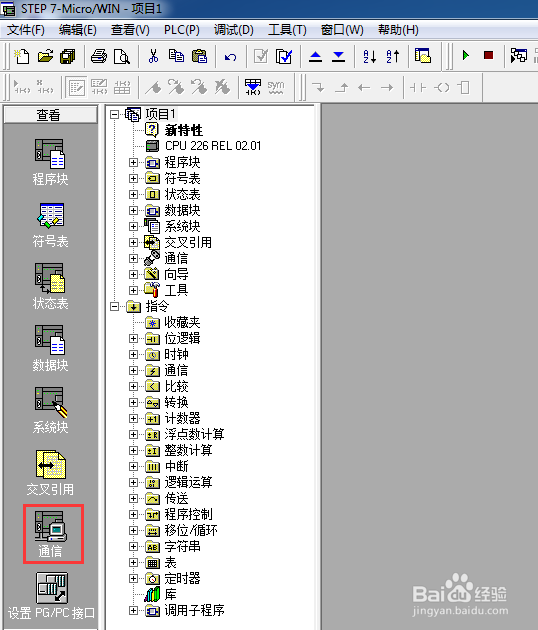Open the 帮助(H) menu
This screenshot has width=538, height=630.
(x=398, y=30)
